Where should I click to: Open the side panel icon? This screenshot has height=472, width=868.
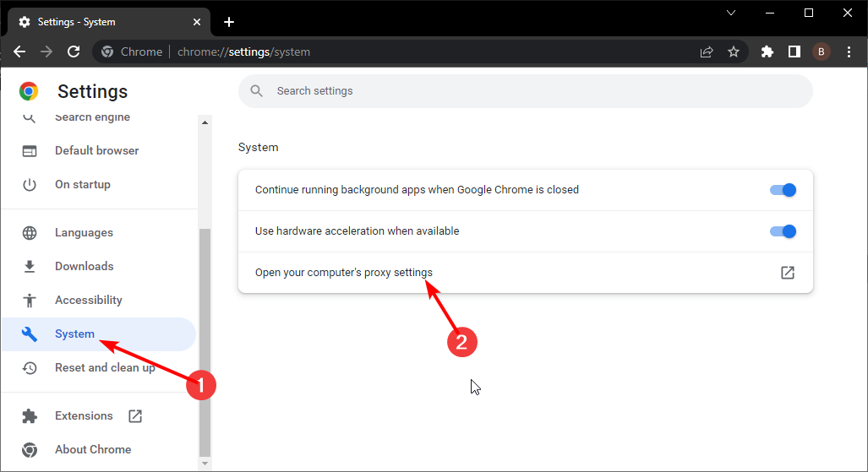[794, 52]
